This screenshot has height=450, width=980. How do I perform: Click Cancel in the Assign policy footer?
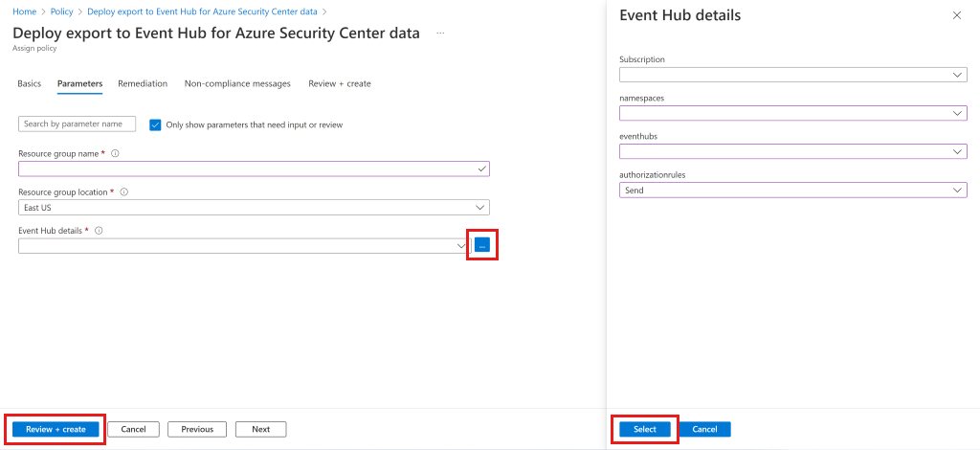click(133, 429)
